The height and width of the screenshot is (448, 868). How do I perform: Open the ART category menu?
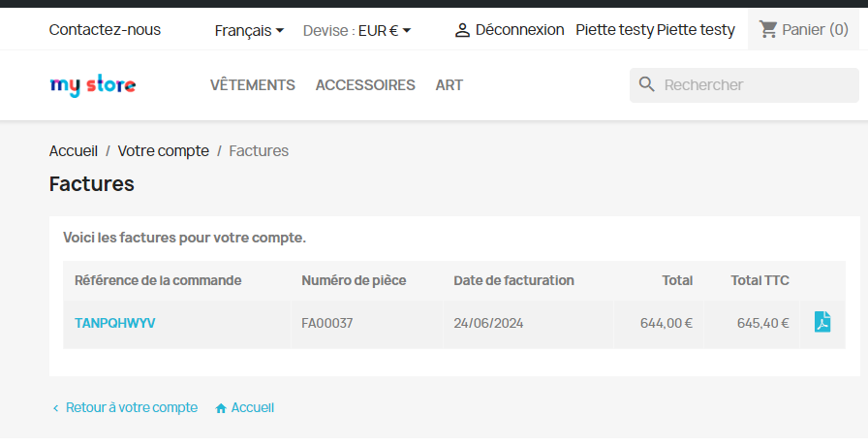click(x=449, y=84)
